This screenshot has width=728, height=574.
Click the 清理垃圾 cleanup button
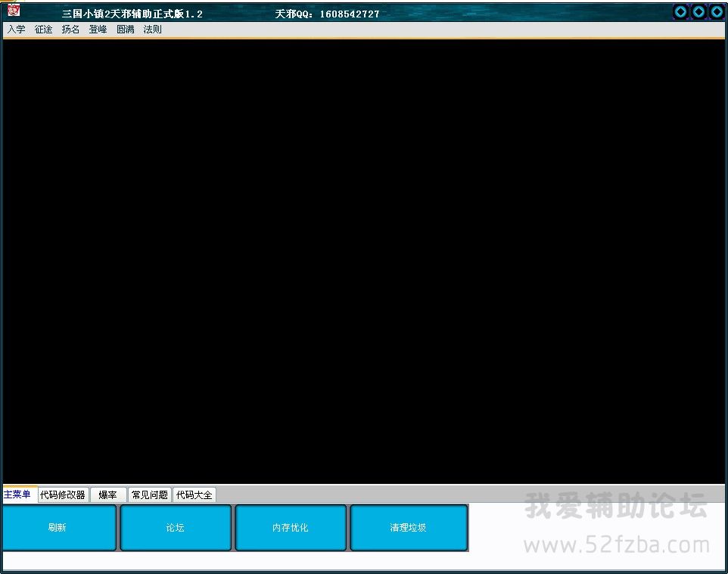pyautogui.click(x=409, y=528)
